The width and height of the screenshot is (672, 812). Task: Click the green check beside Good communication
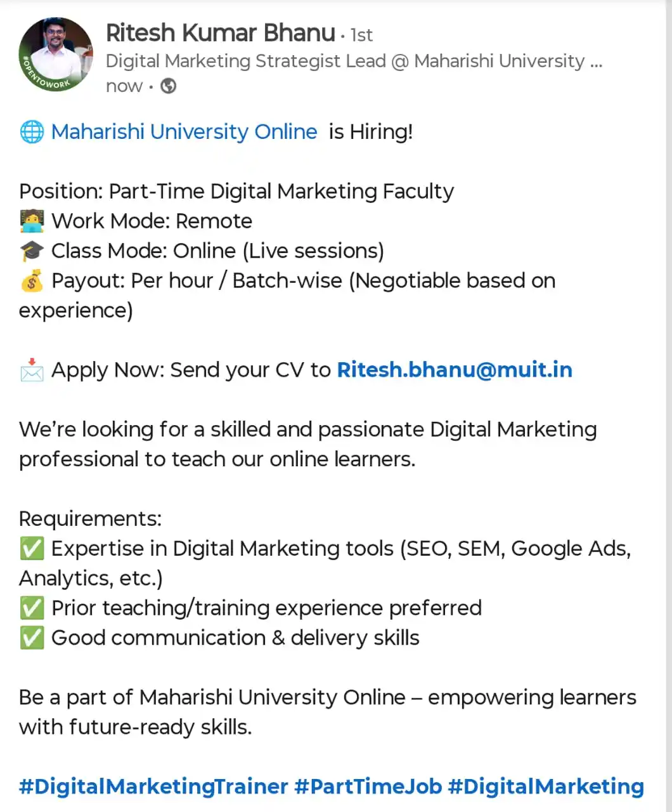(x=32, y=638)
